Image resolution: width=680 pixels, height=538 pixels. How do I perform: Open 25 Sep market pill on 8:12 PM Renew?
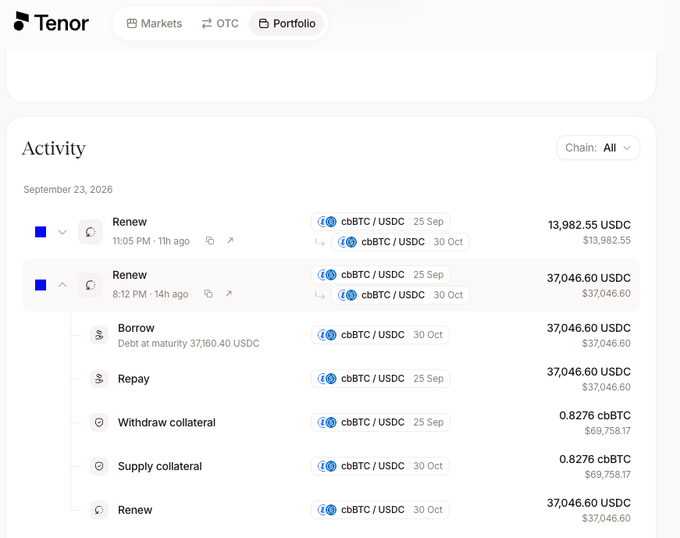pyautogui.click(x=380, y=275)
